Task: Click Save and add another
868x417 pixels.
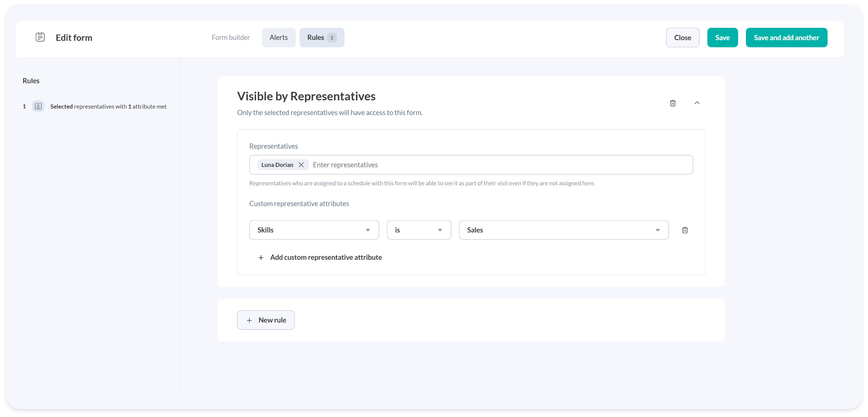Action: [x=786, y=38]
